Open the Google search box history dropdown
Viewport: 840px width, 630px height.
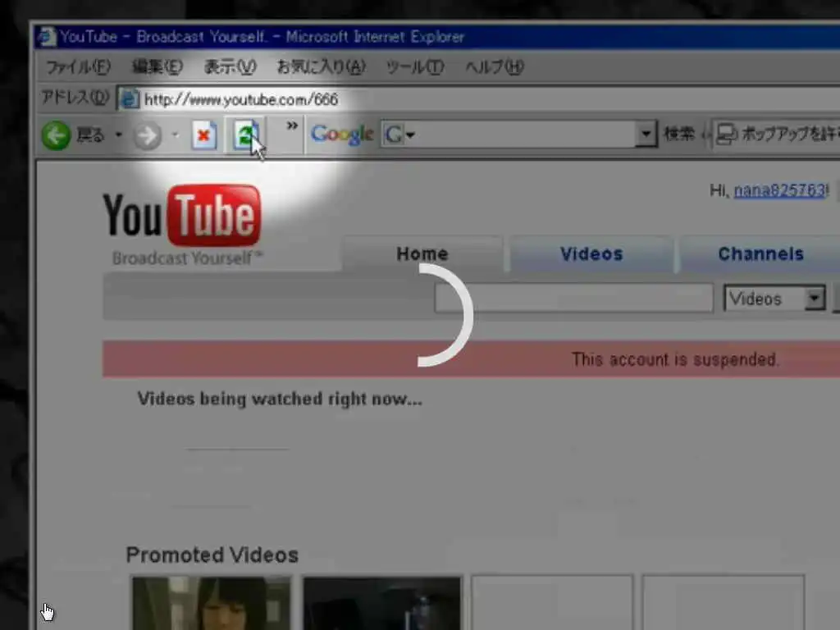coord(646,135)
